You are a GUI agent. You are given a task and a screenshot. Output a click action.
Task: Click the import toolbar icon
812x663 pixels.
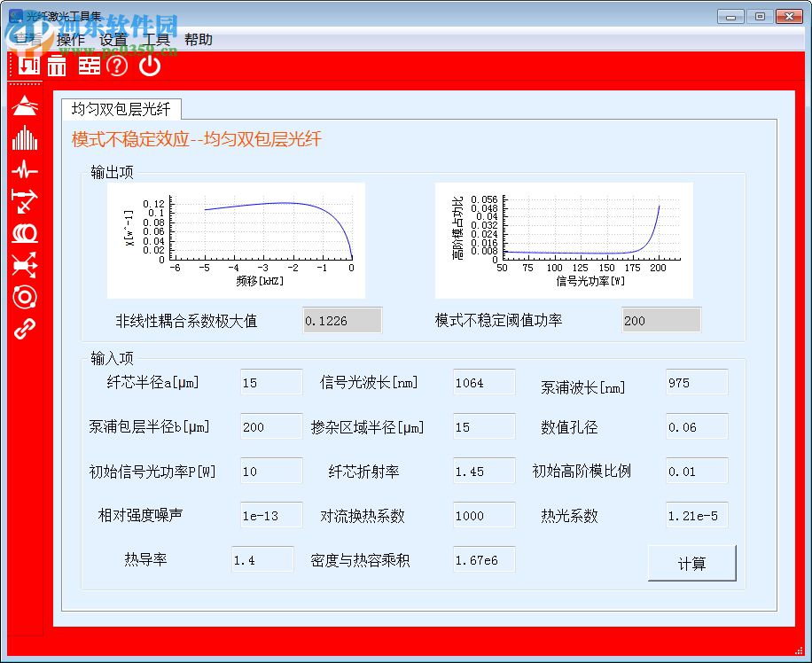tap(27, 66)
